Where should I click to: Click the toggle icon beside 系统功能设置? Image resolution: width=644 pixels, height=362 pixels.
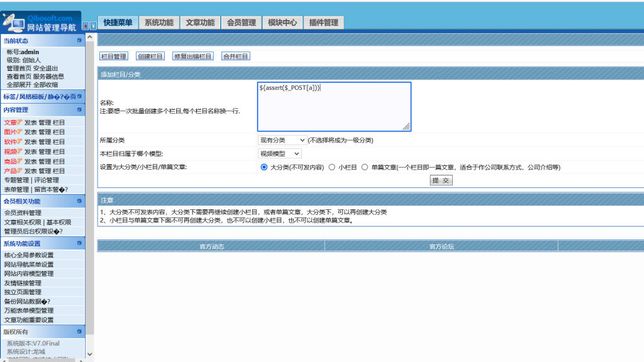coord(79,243)
